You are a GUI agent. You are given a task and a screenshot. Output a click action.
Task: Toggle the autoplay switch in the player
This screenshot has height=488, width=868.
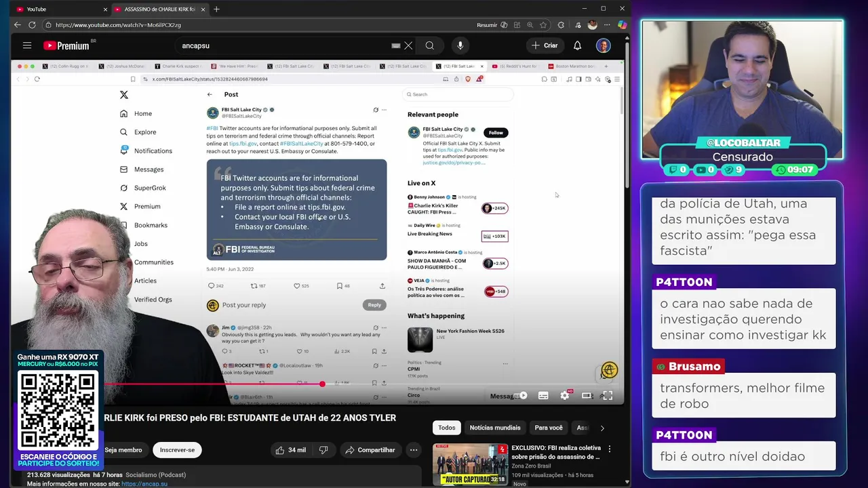[521, 395]
